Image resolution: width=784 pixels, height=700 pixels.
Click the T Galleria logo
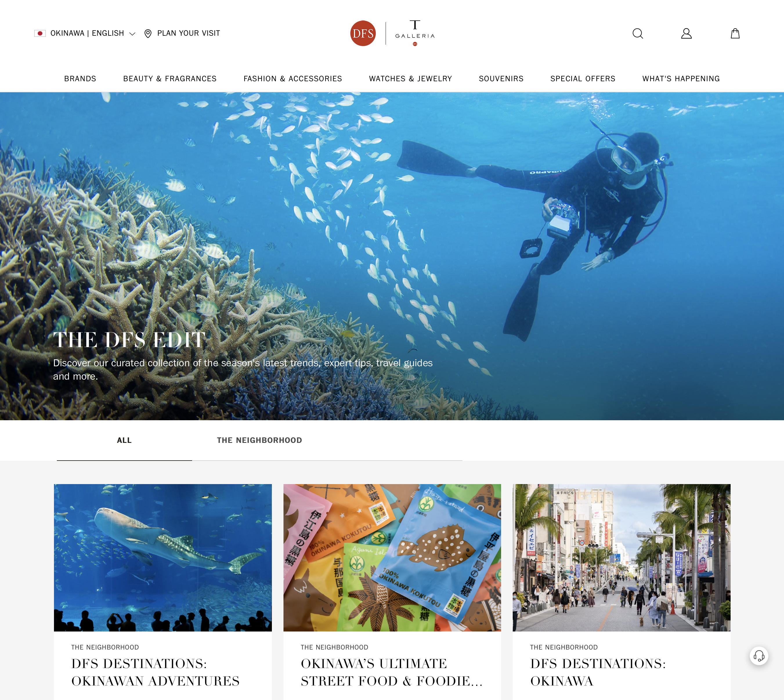415,33
